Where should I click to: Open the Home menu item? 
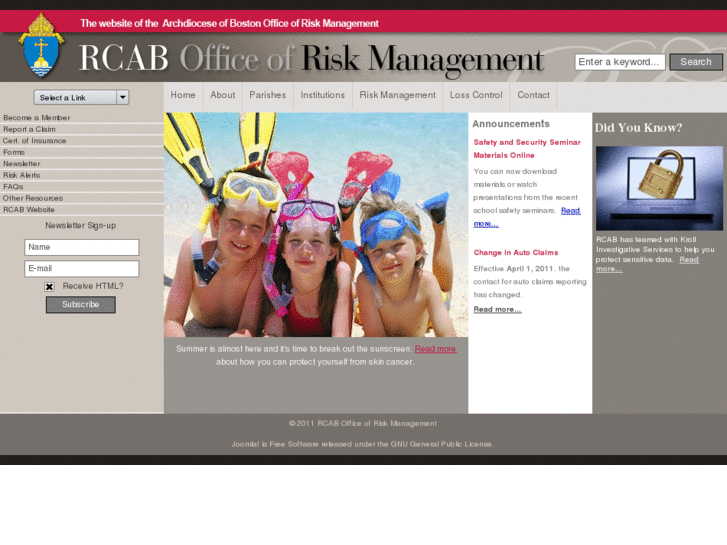(x=183, y=95)
